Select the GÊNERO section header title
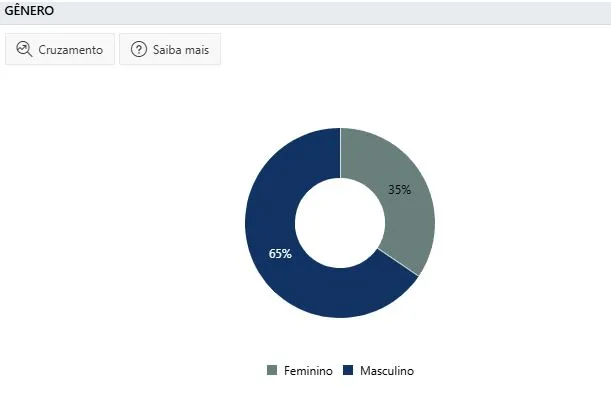The width and height of the screenshot is (611, 393). coord(29,11)
